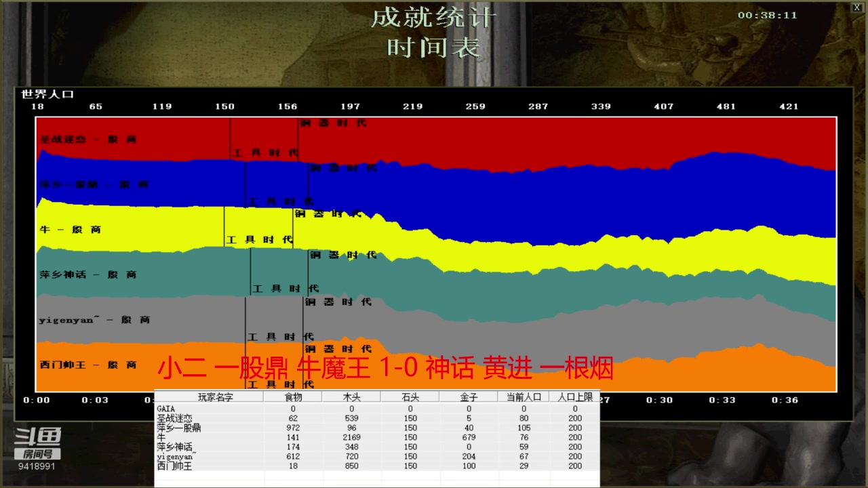
Task: Click world population value 481
Action: [x=726, y=106]
